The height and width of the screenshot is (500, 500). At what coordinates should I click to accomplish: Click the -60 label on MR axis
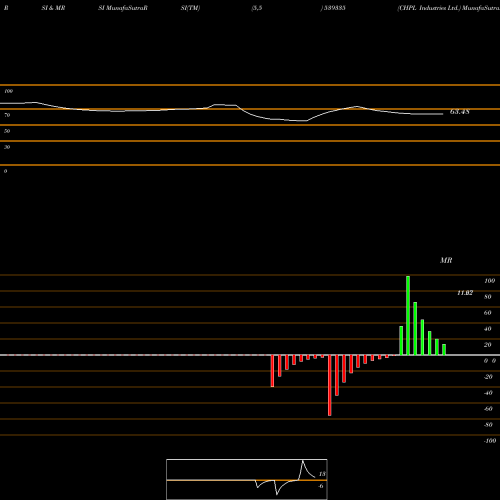point(488,409)
